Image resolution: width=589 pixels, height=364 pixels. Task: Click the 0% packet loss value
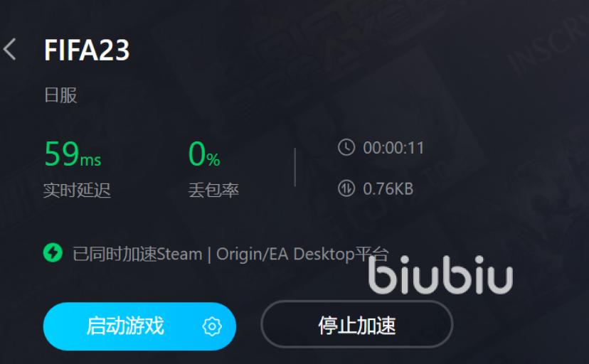pos(204,154)
